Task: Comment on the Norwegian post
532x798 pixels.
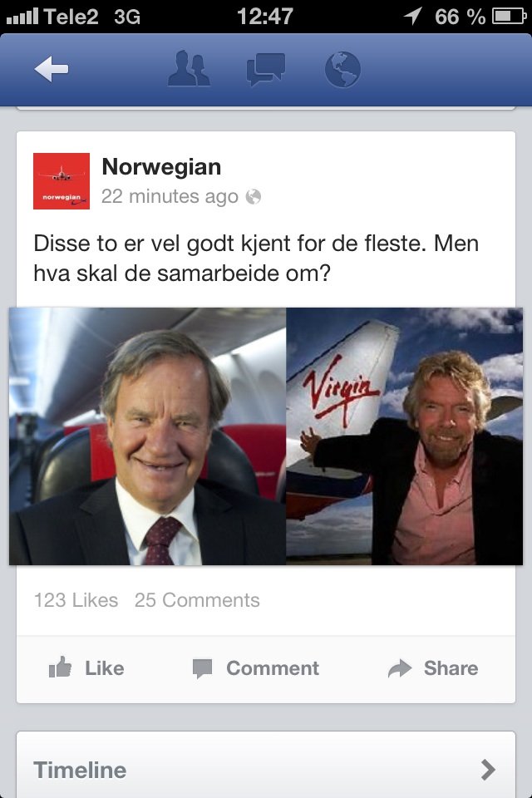Action: click(256, 668)
